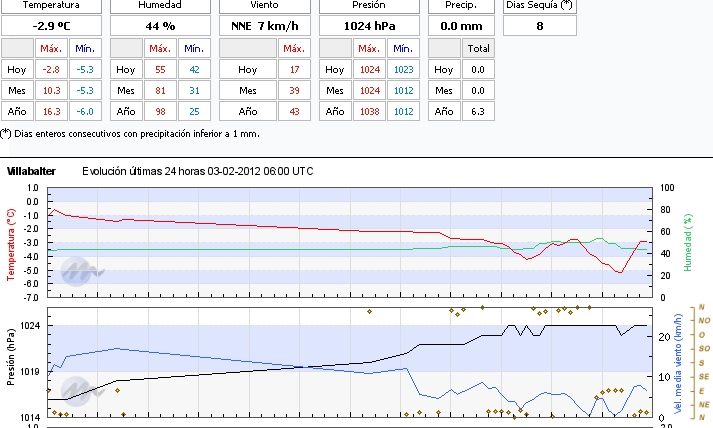Click the Temperatura (ºC) axis label
Viewport: 713px width, 428px height.
pyautogui.click(x=11, y=243)
